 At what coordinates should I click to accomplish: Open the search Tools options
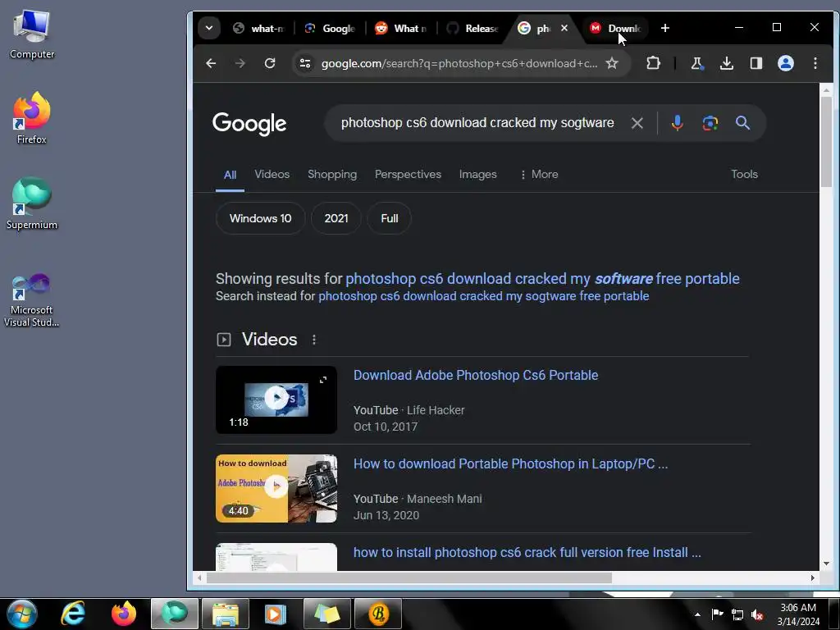tap(744, 174)
